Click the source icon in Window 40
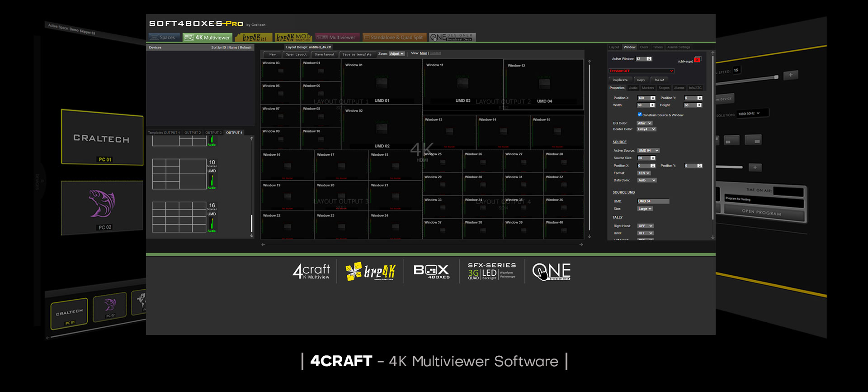868x392 pixels. pos(563,230)
